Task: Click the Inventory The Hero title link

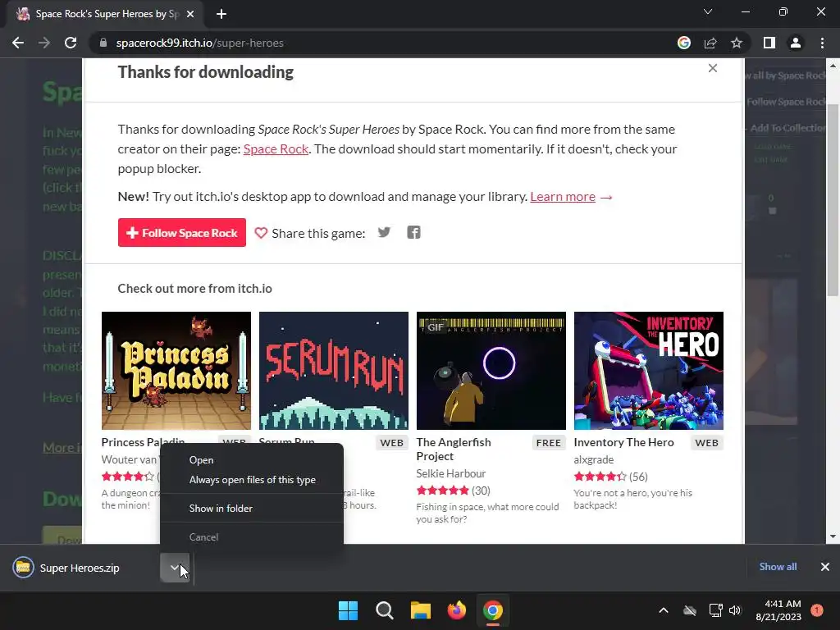Action: (x=623, y=442)
